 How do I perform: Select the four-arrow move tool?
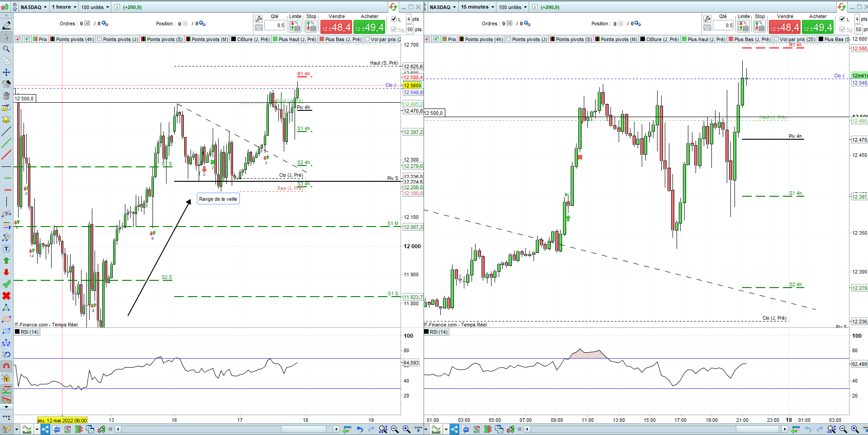(6, 72)
